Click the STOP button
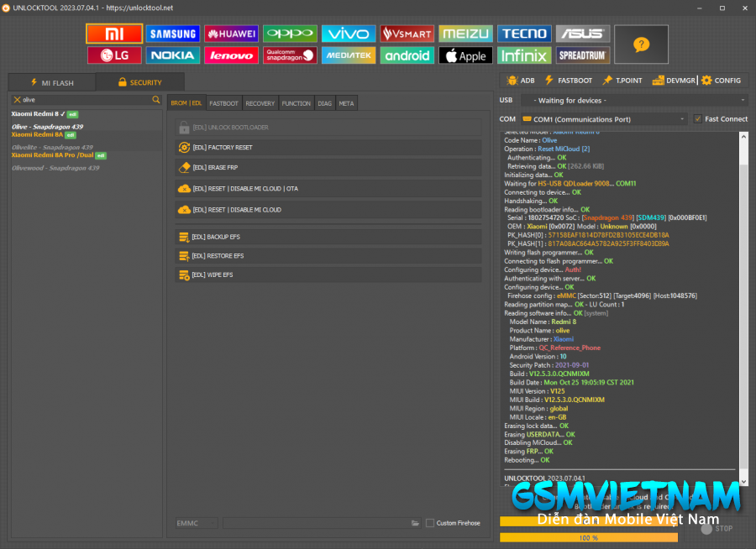The height and width of the screenshot is (549, 756). (717, 529)
